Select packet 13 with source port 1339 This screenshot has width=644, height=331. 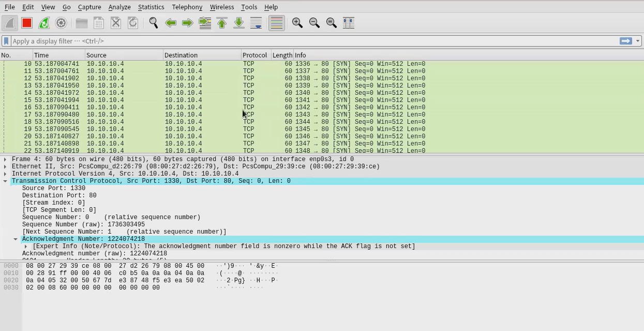pyautogui.click(x=322, y=85)
